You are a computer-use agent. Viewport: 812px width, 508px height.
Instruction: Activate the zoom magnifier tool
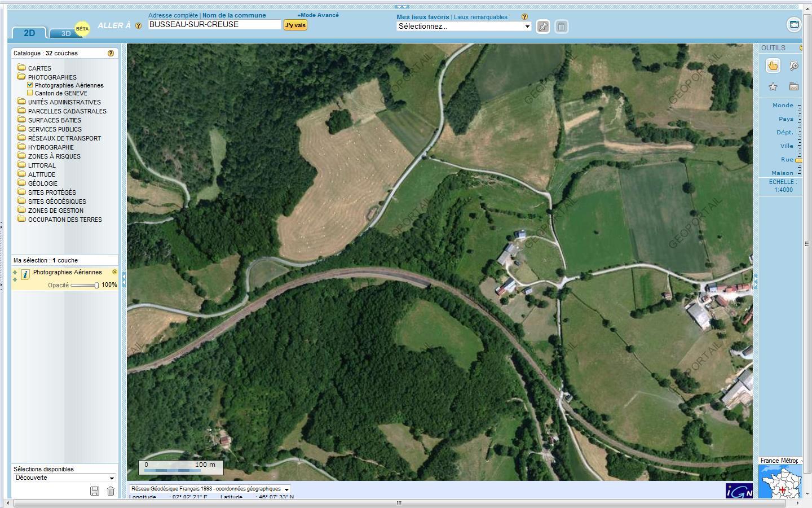[x=794, y=66]
